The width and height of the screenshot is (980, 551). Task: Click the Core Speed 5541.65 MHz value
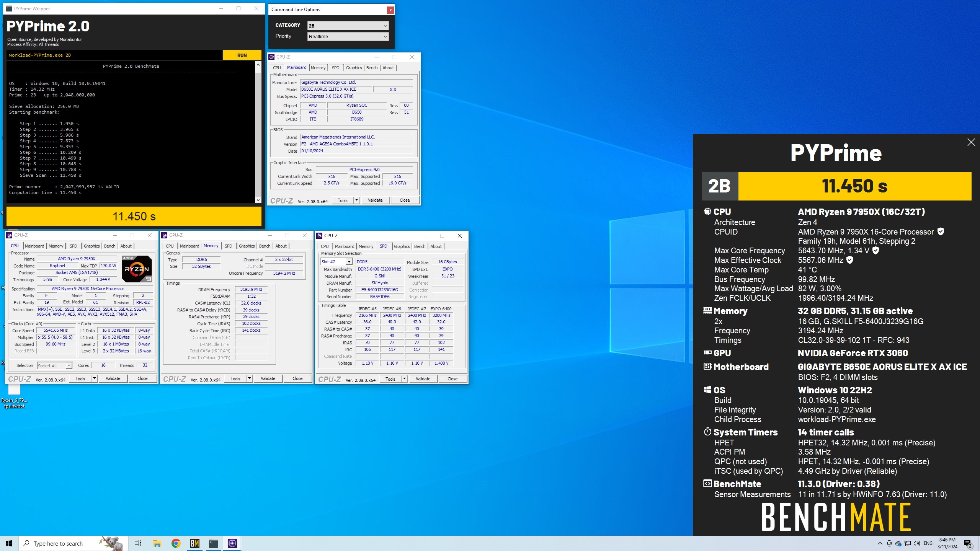click(x=56, y=330)
